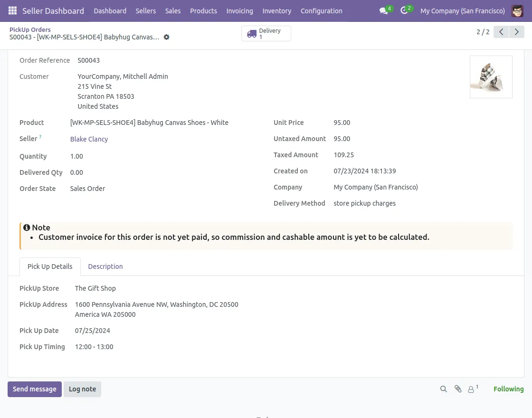This screenshot has height=418, width=532.
Task: Click the gear actions icon beside record title
Action: coord(166,37)
